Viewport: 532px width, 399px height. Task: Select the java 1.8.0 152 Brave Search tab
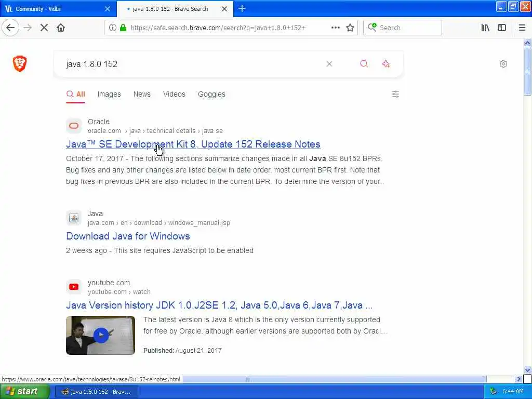coord(175,9)
